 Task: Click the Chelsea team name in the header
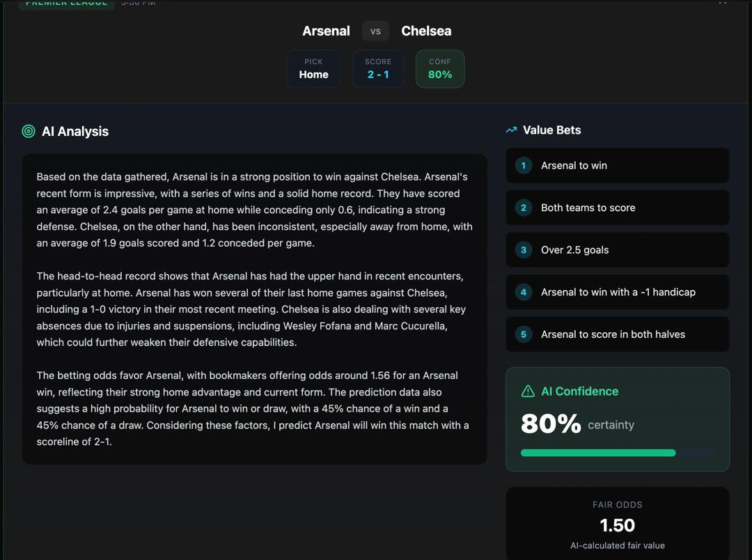(426, 31)
